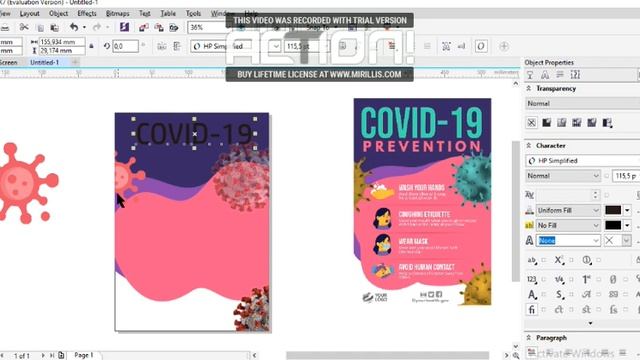Open the Object menu
The height and width of the screenshot is (360, 640).
58,13
